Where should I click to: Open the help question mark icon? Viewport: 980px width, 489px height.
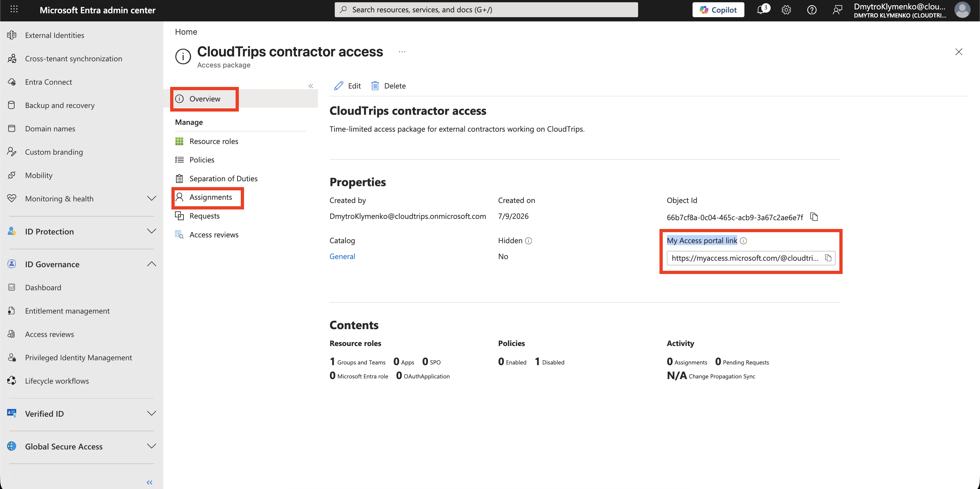point(812,10)
